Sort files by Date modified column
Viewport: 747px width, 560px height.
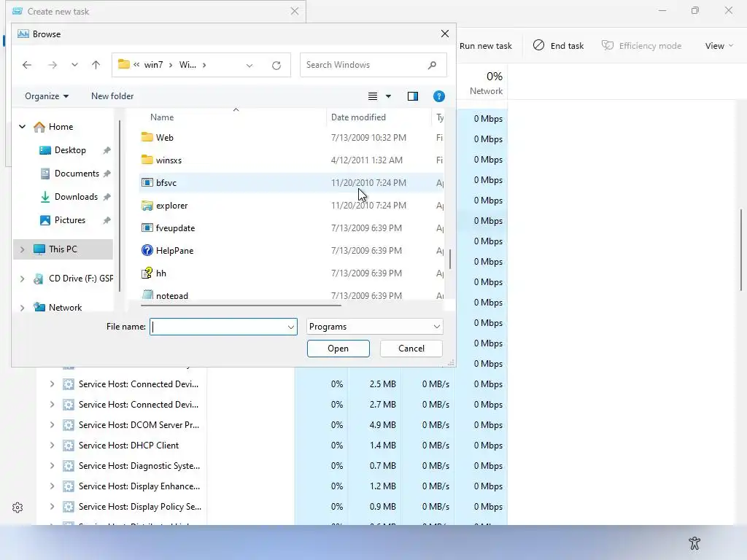[x=358, y=117]
